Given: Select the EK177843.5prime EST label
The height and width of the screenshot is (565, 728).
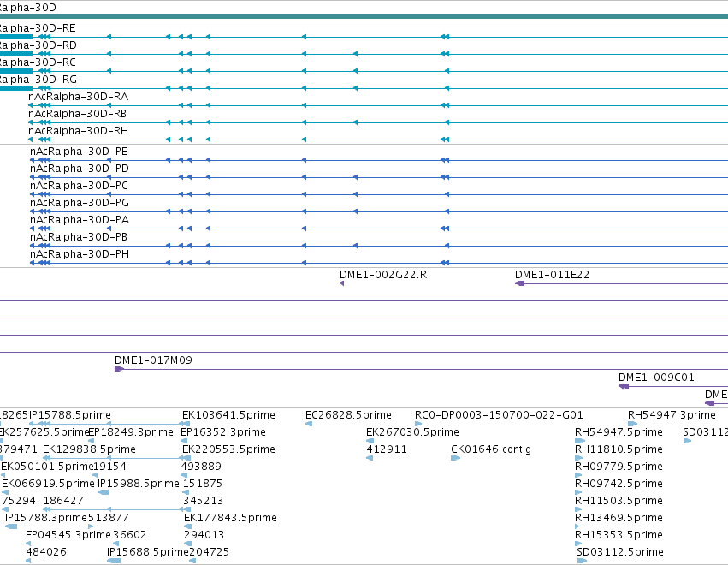Looking at the screenshot, I should (230, 518).
